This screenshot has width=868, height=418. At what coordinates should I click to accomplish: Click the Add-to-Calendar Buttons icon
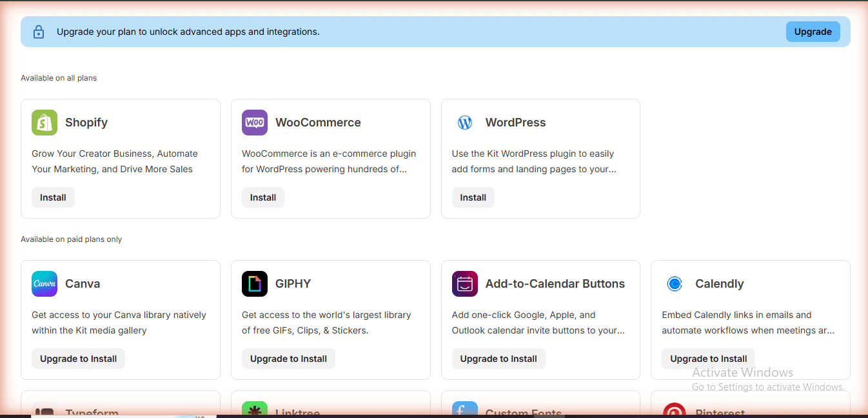click(465, 284)
